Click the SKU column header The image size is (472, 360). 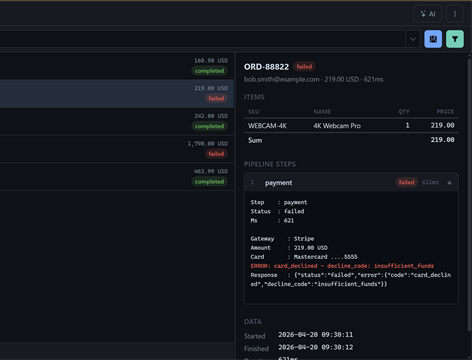click(x=254, y=112)
